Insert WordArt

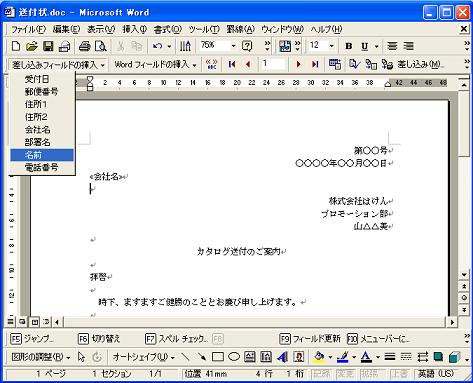click(282, 357)
